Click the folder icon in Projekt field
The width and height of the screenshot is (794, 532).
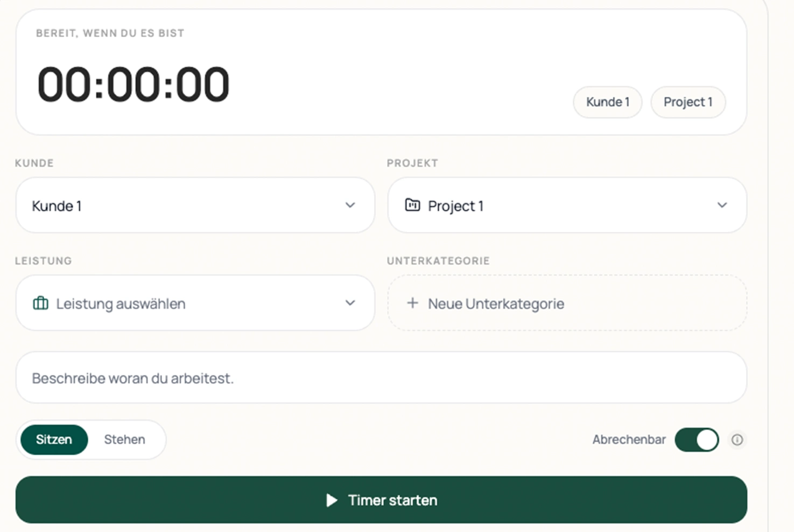click(412, 205)
